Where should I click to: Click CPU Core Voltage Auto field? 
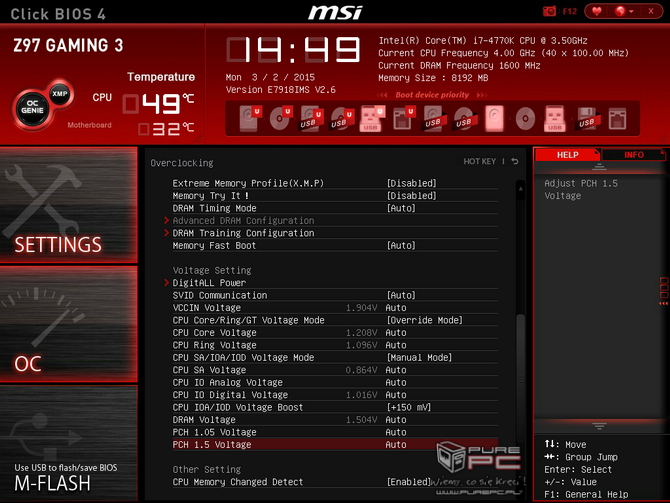[x=396, y=332]
